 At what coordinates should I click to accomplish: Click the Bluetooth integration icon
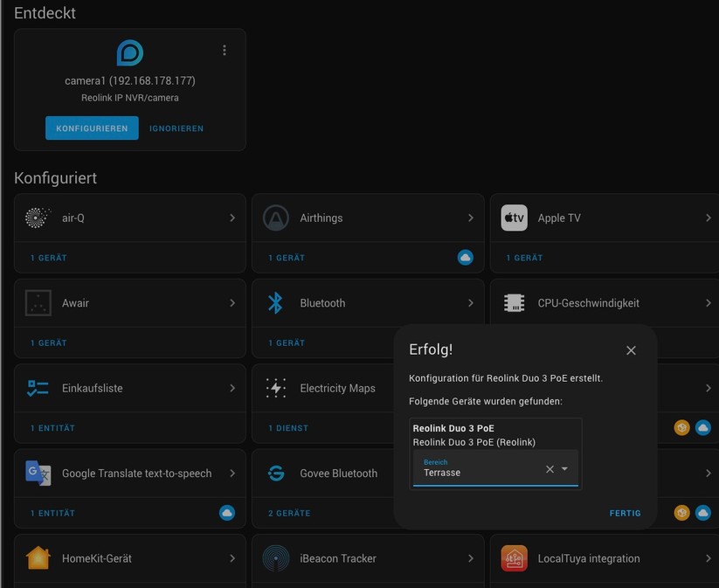(x=275, y=302)
